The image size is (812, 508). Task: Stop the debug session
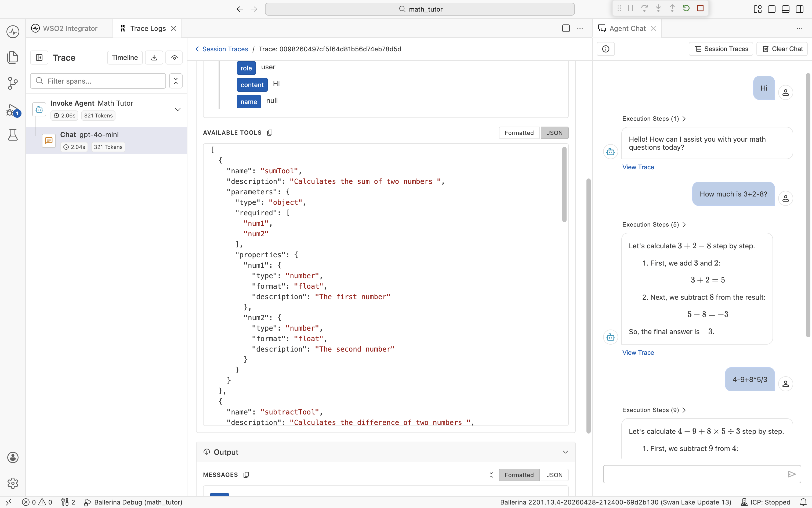tap(700, 8)
